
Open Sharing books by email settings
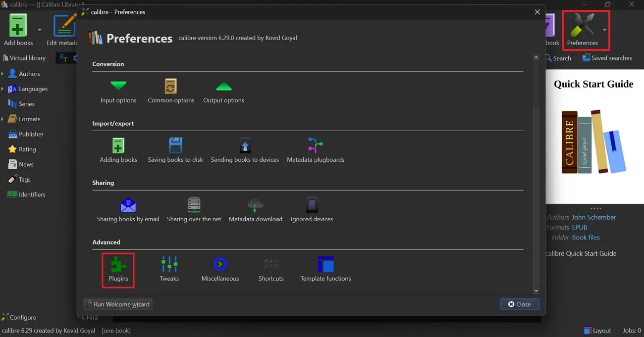tap(128, 210)
